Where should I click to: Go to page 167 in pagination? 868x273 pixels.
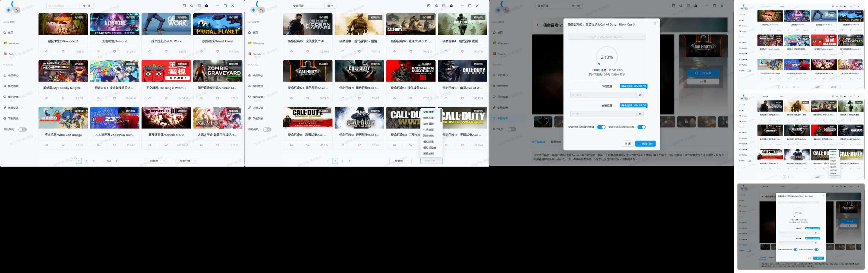(x=109, y=161)
